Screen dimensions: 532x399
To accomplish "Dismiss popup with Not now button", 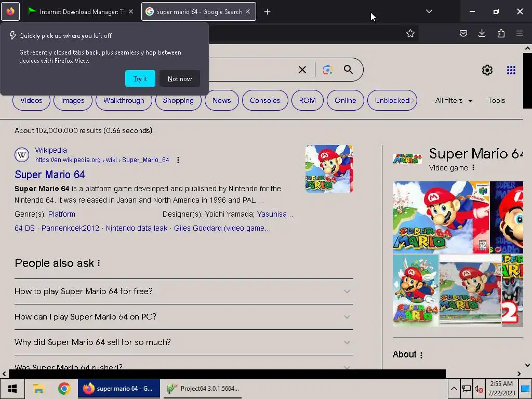I will click(x=179, y=79).
